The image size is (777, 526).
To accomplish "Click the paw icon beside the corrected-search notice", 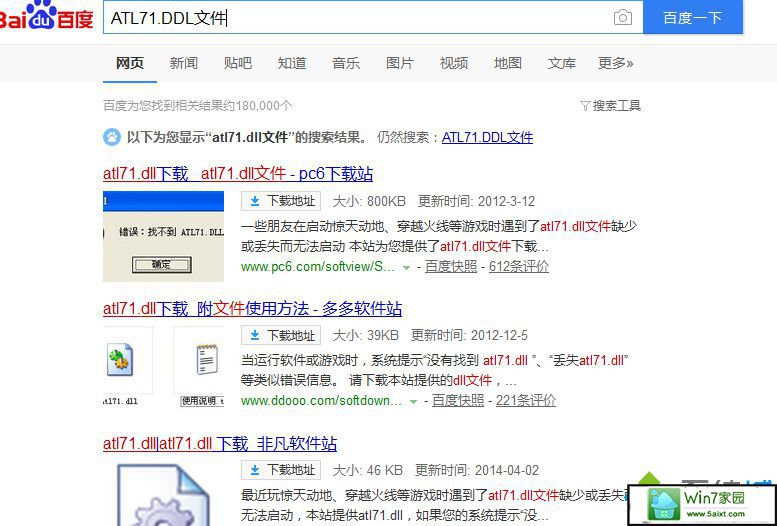I will pyautogui.click(x=112, y=137).
